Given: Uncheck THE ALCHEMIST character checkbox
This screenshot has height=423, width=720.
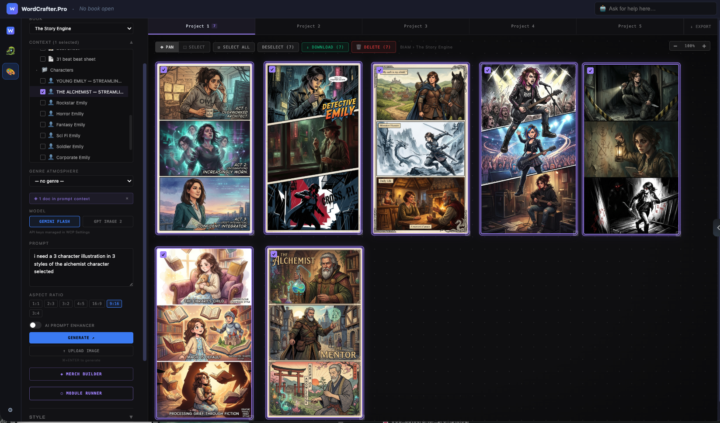Looking at the screenshot, I should click(x=43, y=92).
